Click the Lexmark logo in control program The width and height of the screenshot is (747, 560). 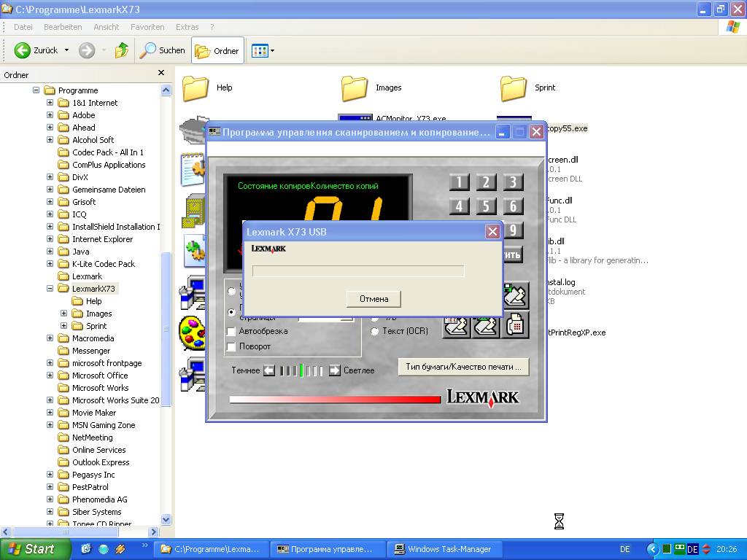(x=483, y=397)
